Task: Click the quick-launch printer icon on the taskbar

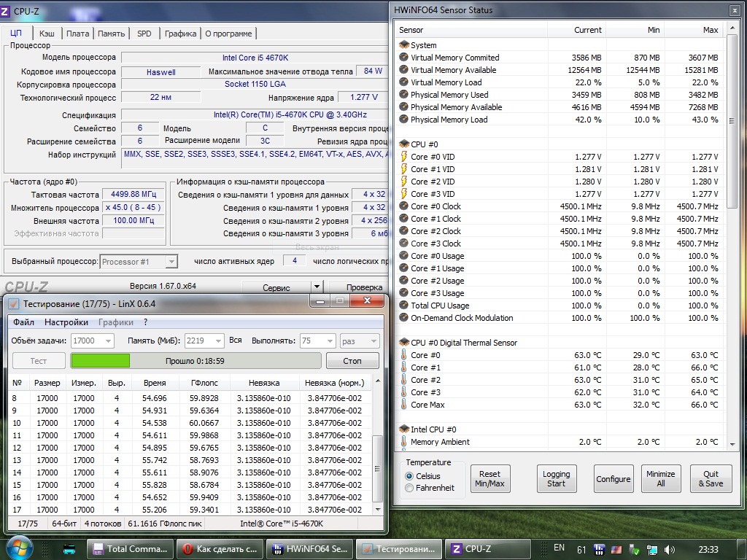Action: tap(69, 550)
